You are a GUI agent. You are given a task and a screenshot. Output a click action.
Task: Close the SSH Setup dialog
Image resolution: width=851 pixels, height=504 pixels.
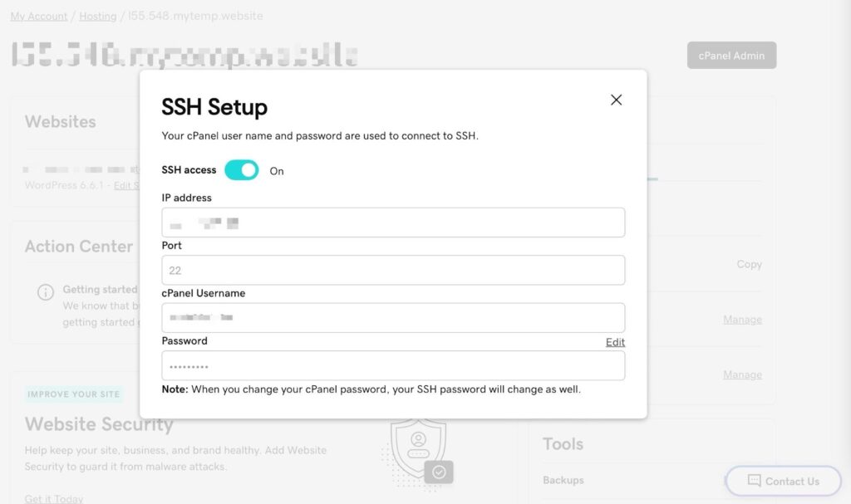coord(616,100)
